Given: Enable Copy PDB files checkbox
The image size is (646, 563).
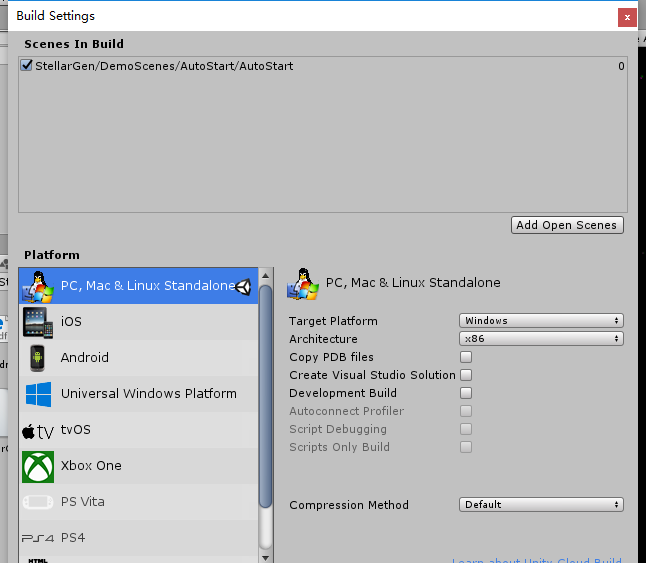Looking at the screenshot, I should pos(466,357).
